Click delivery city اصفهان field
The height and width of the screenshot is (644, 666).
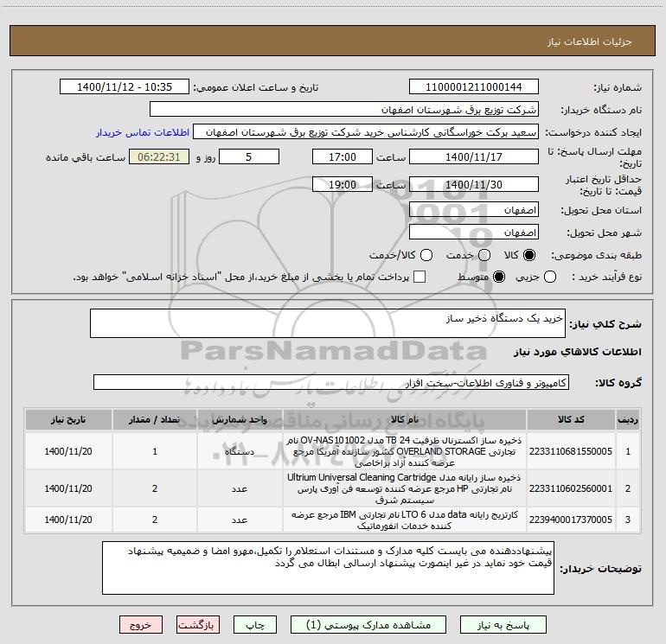click(474, 233)
